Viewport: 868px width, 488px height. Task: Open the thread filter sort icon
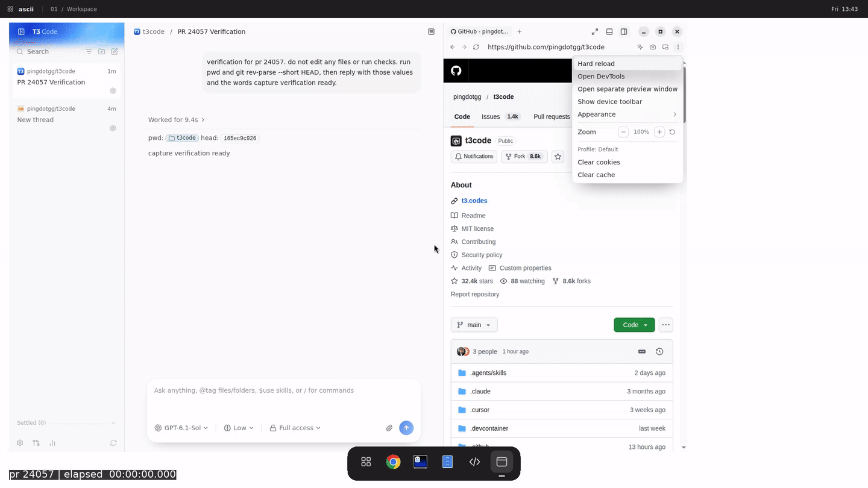89,52
